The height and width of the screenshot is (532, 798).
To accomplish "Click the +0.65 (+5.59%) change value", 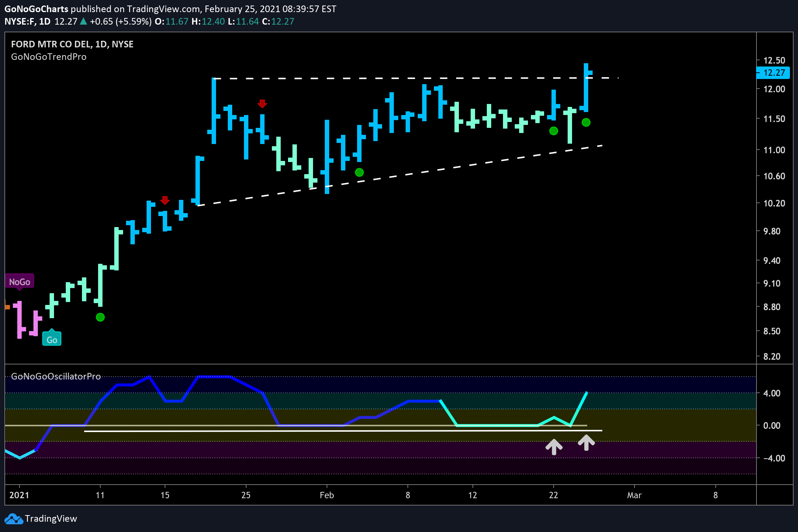I will (x=121, y=21).
